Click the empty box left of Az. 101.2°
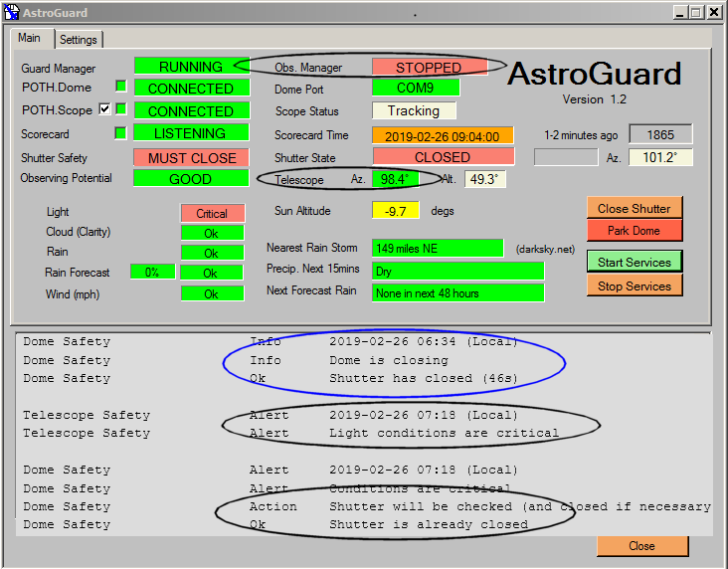 [x=566, y=157]
